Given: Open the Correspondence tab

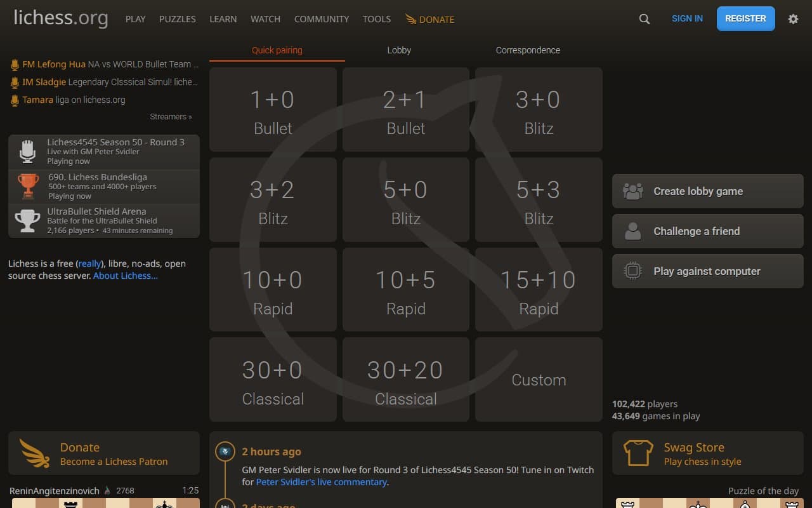Looking at the screenshot, I should pyautogui.click(x=528, y=50).
